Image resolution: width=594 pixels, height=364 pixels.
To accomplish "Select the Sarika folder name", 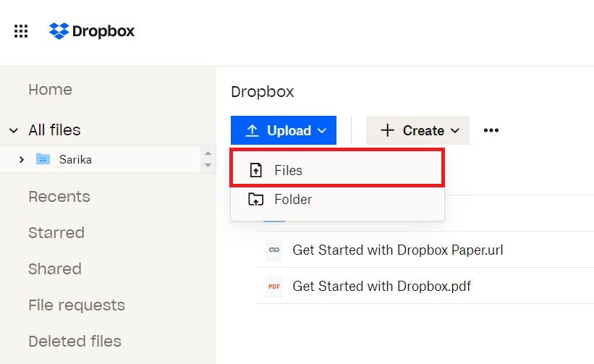I will coord(75,159).
